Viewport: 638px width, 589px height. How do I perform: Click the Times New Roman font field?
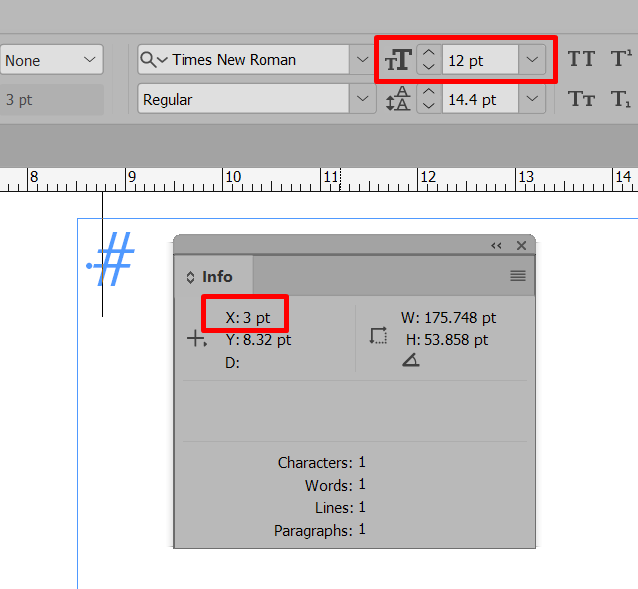[x=243, y=60]
